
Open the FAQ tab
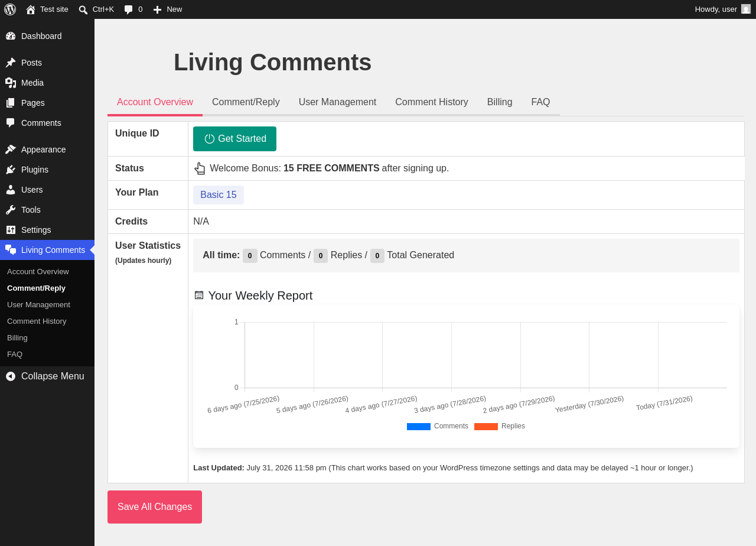[x=540, y=102]
